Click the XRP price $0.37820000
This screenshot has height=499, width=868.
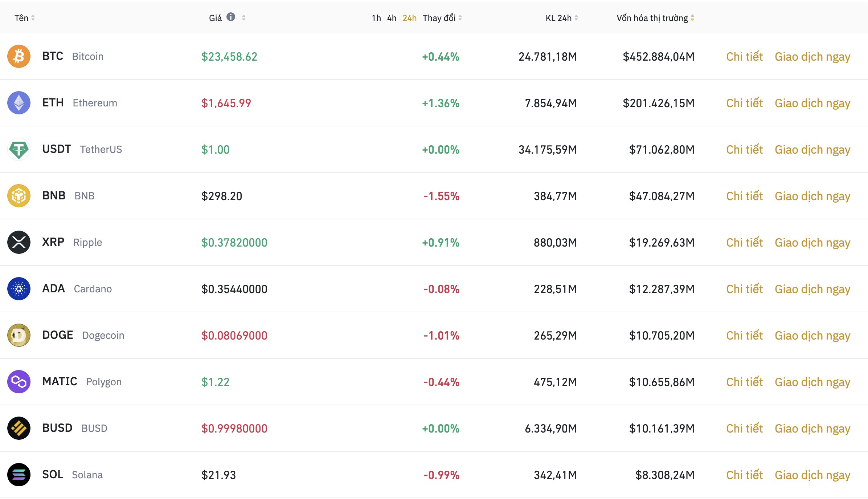pos(234,243)
